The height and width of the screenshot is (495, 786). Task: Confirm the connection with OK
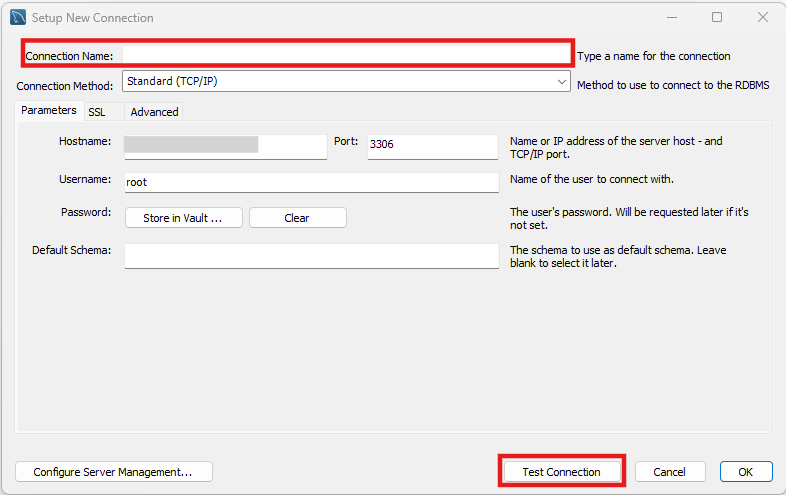click(x=745, y=472)
